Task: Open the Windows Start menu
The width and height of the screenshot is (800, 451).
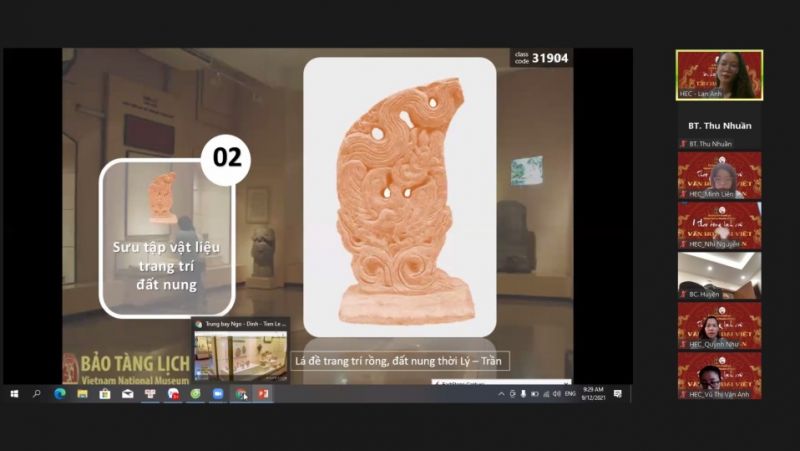Action: pyautogui.click(x=14, y=394)
